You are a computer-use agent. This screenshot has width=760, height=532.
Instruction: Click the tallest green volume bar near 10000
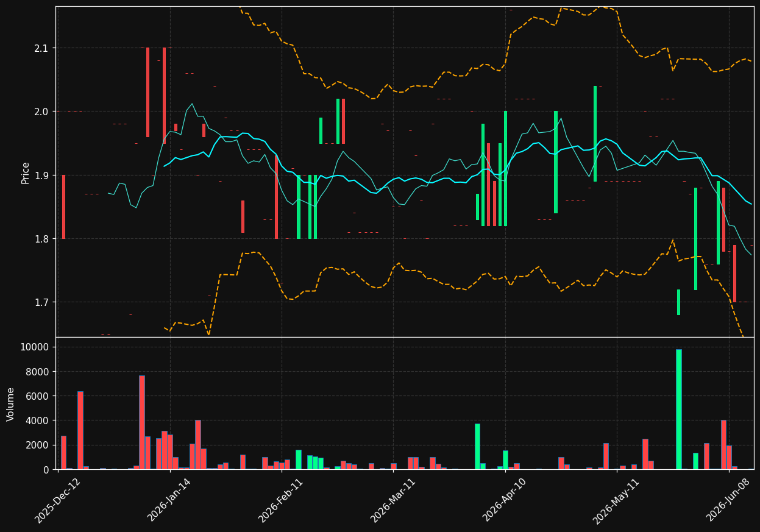678,410
